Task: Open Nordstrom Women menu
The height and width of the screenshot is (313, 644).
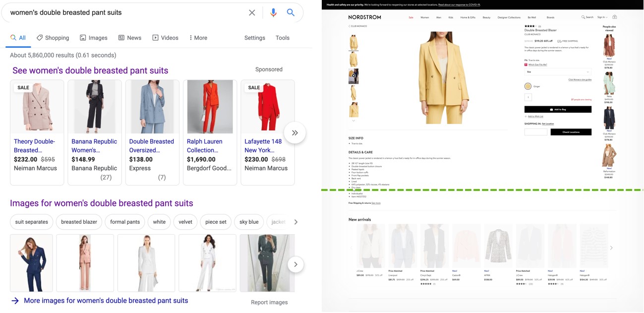Action: pos(425,17)
